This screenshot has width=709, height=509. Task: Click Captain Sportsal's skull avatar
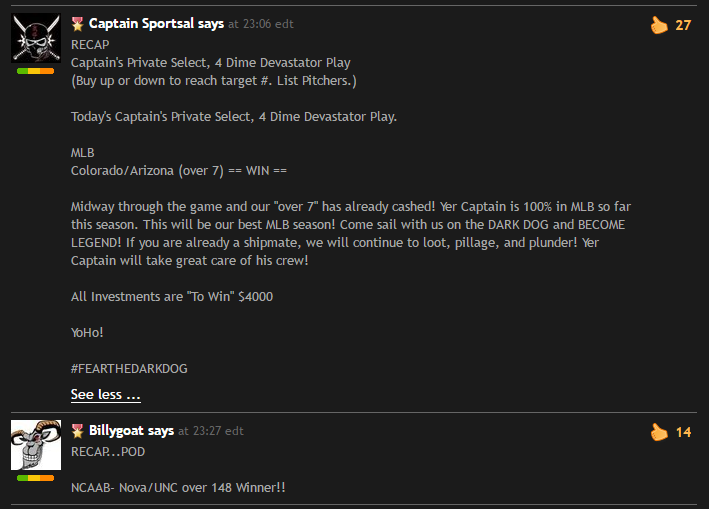[36, 38]
